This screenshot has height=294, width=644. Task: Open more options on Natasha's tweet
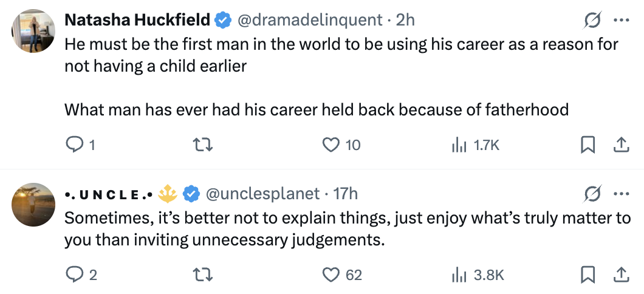[x=621, y=20]
